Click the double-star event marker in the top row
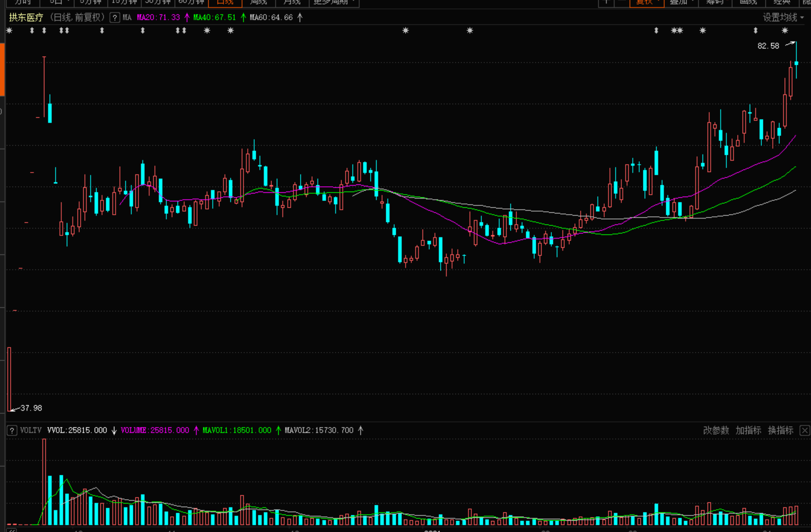Image resolution: width=811 pixels, height=532 pixels. coord(677,31)
